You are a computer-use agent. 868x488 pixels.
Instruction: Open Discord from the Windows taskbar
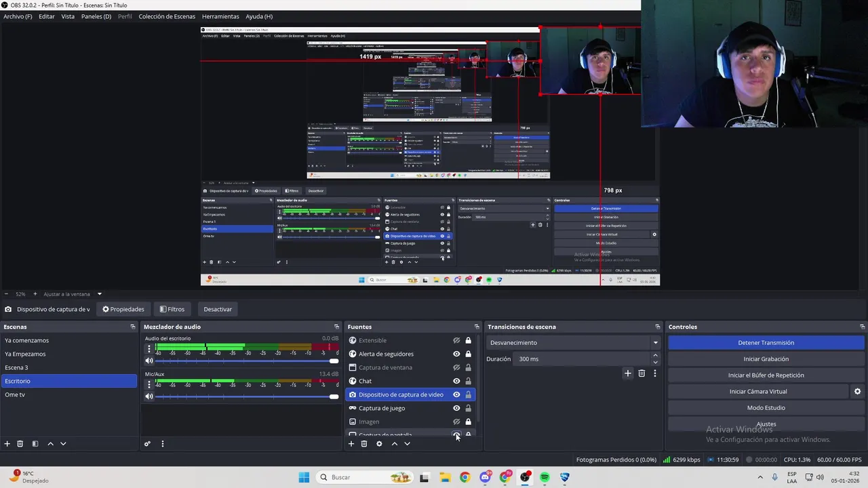pos(485,477)
